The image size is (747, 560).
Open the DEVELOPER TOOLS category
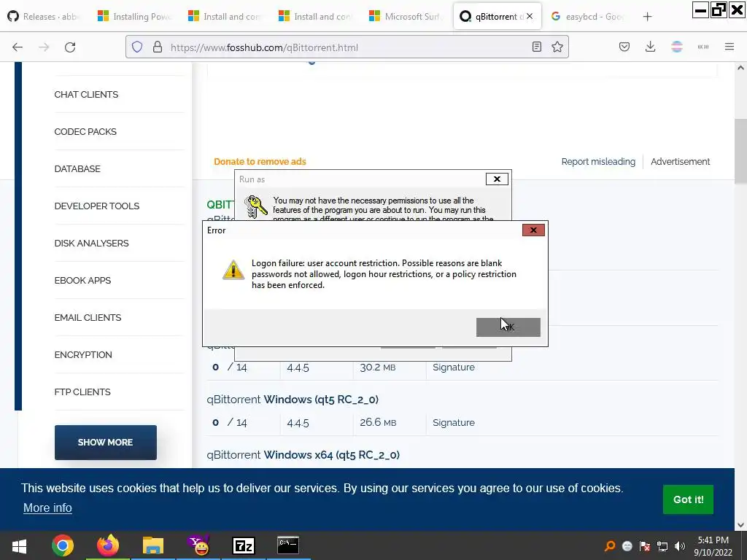(97, 206)
